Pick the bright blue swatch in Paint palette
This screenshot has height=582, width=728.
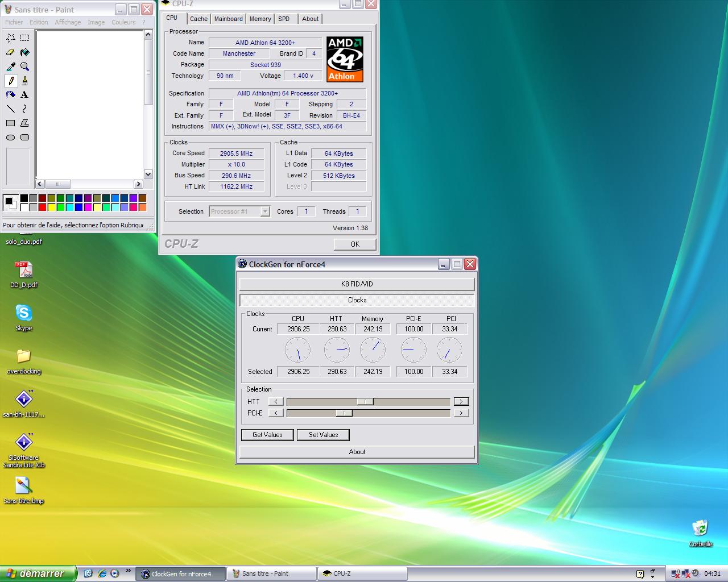pyautogui.click(x=78, y=207)
